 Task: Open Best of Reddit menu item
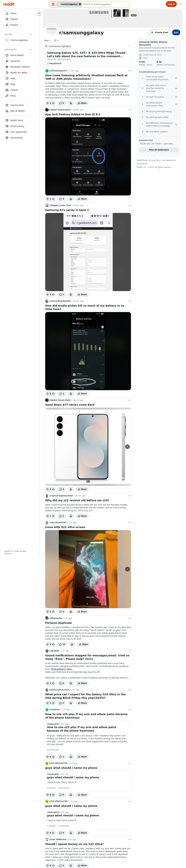point(17,111)
